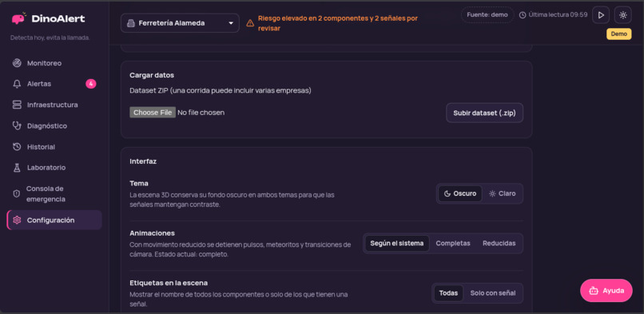Screen dimensions: 644x314
Task: Click Subir dataset (.zip) button
Action: pyautogui.click(x=485, y=113)
